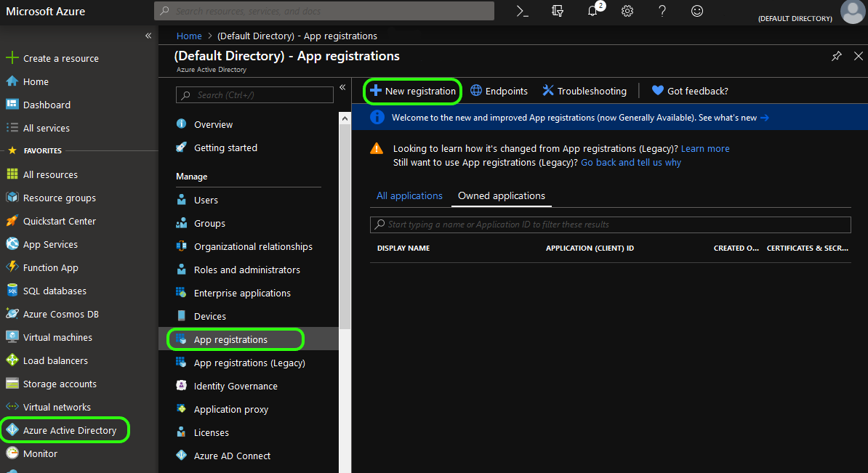Open the Directory + subscription filter icon
The height and width of the screenshot is (473, 868).
[x=558, y=11]
